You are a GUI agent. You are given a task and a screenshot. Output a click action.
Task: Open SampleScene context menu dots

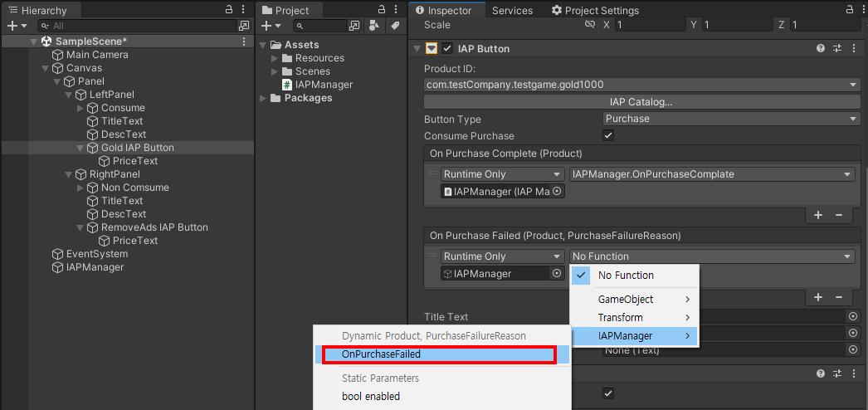coord(244,41)
